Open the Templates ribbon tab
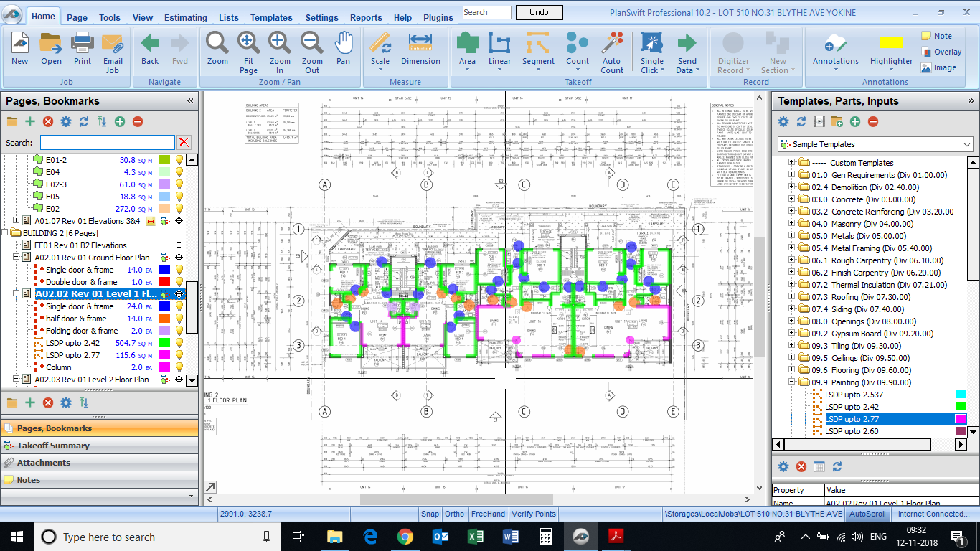980x551 pixels. [x=271, y=18]
